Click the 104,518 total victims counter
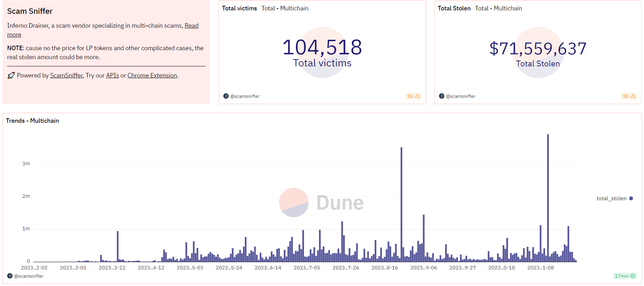644x286 pixels. pos(322,47)
